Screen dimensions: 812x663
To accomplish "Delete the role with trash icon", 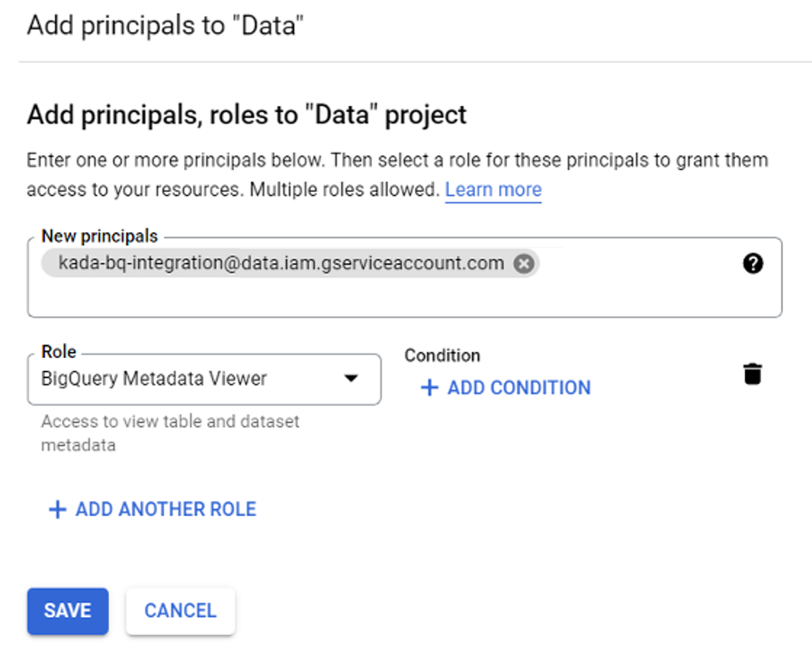I will pyautogui.click(x=752, y=374).
